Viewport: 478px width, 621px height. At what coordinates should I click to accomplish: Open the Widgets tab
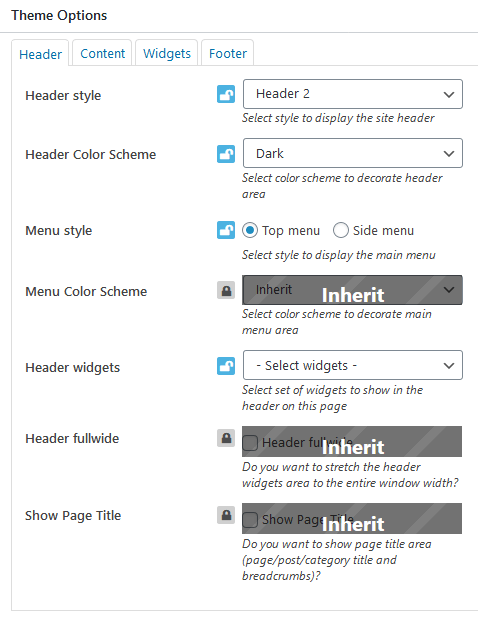click(x=167, y=53)
